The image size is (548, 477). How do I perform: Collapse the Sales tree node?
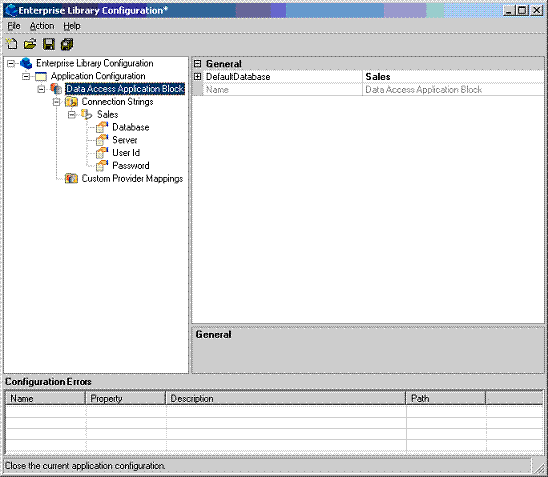[72, 115]
